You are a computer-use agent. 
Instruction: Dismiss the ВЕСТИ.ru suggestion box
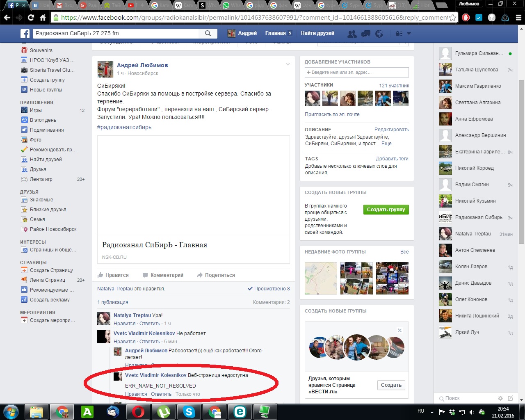pos(399,330)
